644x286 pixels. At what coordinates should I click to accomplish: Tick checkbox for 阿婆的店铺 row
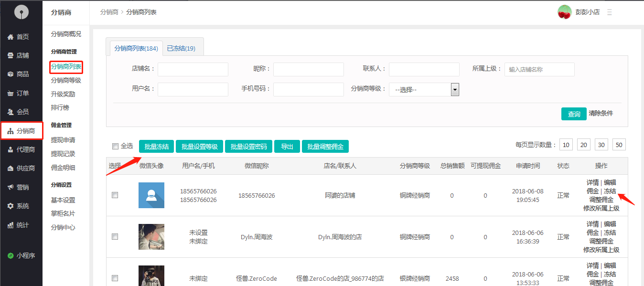(115, 195)
